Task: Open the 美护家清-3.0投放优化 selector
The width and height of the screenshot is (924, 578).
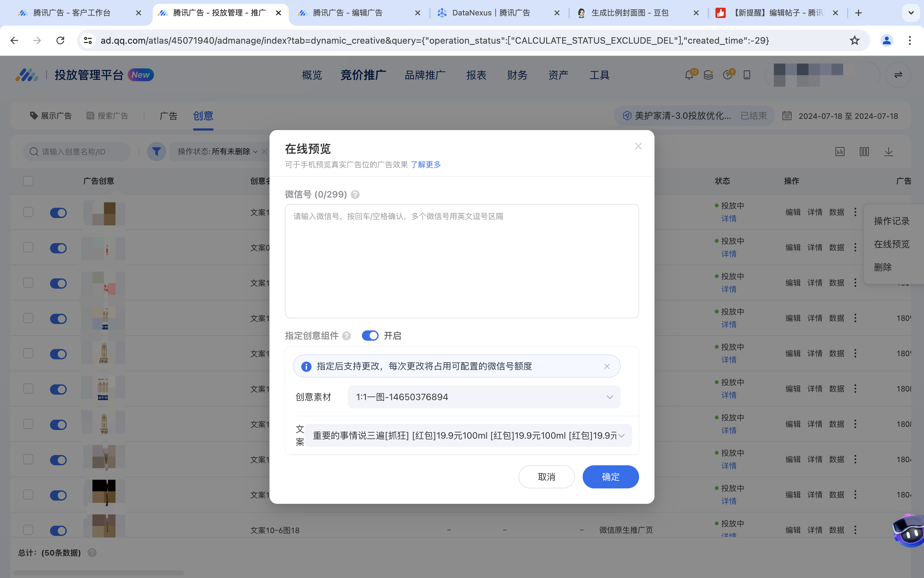Action: point(694,116)
